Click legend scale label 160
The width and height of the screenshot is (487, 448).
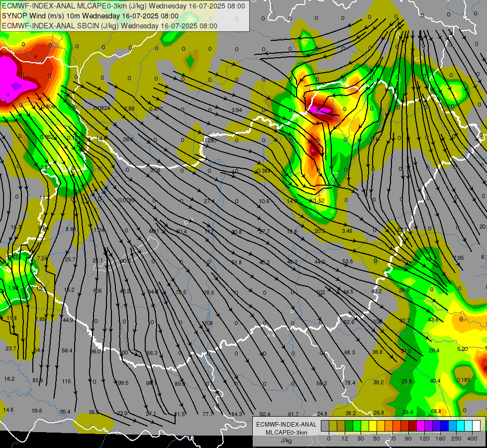[440, 439]
